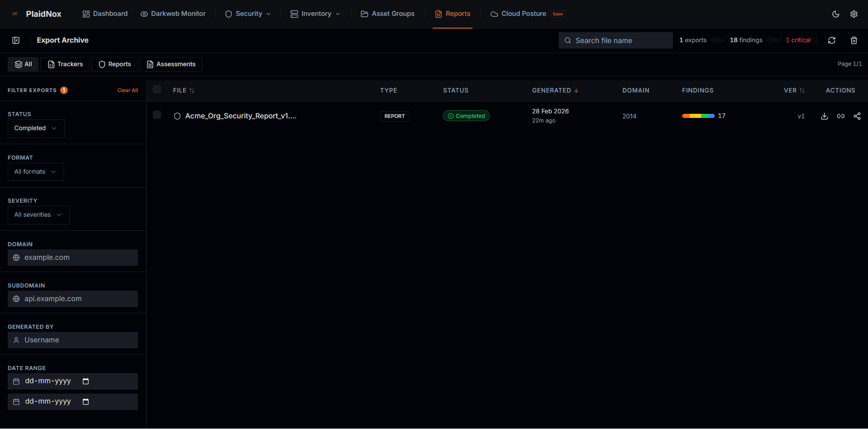Click the Clear All filters link

pos(127,90)
